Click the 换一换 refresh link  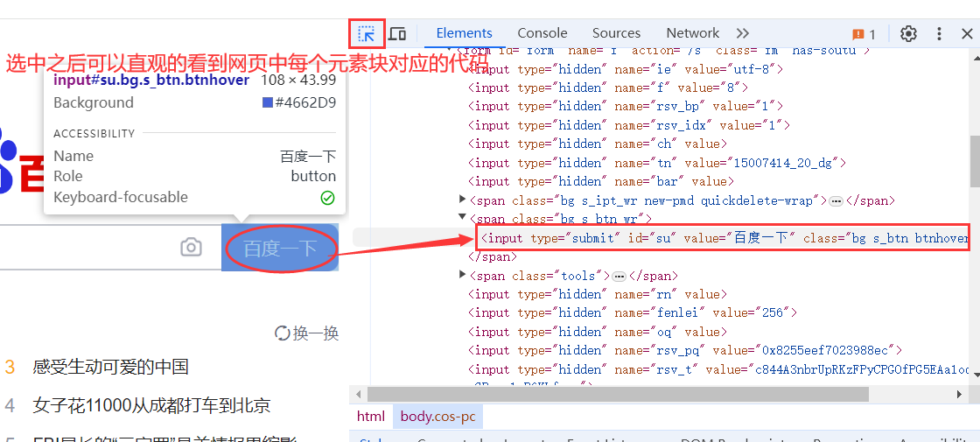coord(307,333)
